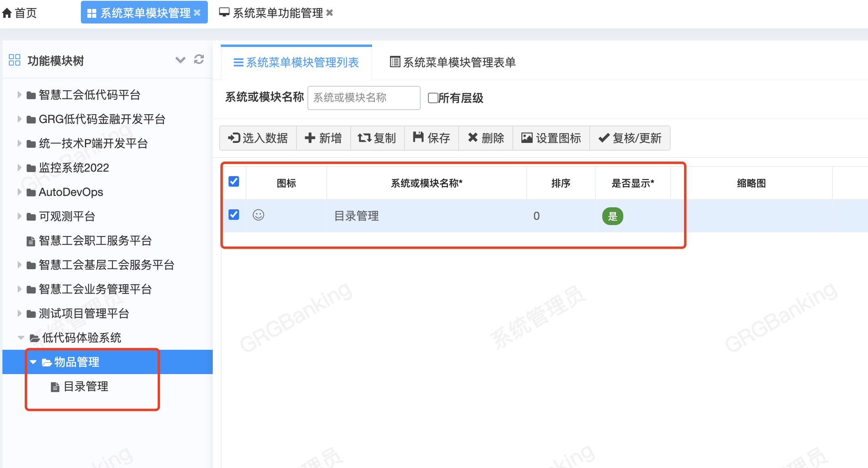Click the document icon of 智慧工会职工服务平台

click(x=31, y=241)
